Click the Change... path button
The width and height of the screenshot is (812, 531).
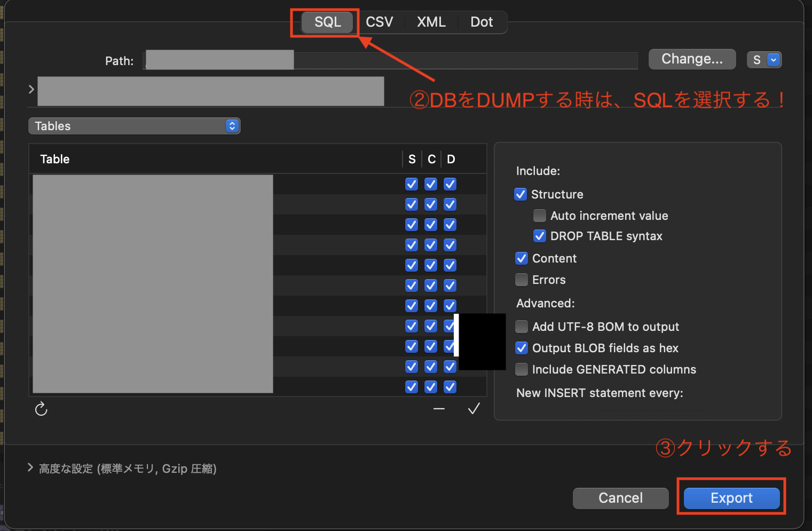(692, 59)
